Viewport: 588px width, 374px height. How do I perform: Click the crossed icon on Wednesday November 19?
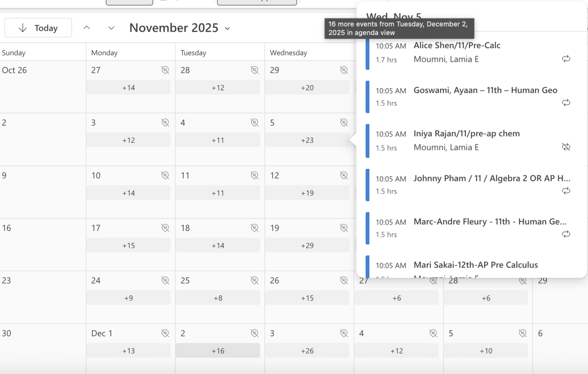(x=344, y=228)
